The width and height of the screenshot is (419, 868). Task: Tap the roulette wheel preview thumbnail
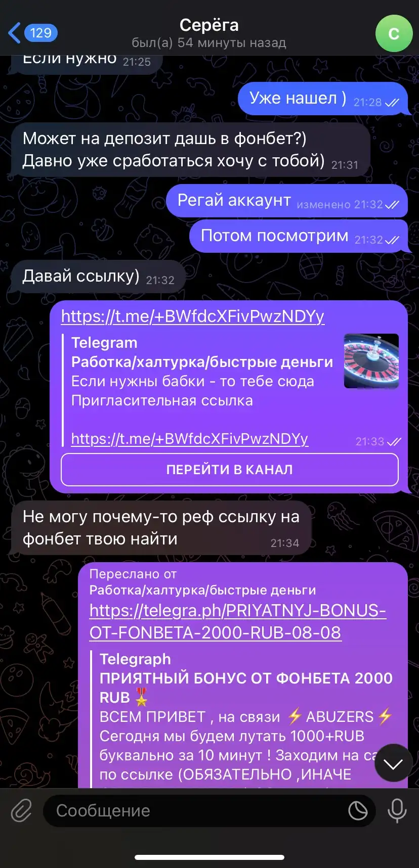tap(371, 361)
